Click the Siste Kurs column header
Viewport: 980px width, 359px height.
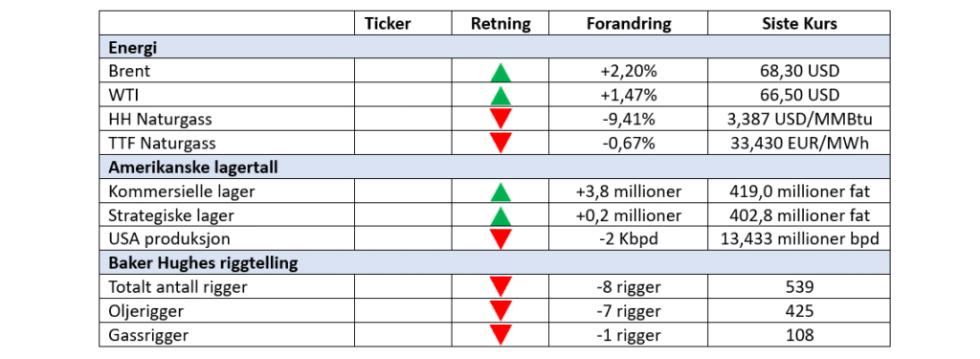pos(799,24)
